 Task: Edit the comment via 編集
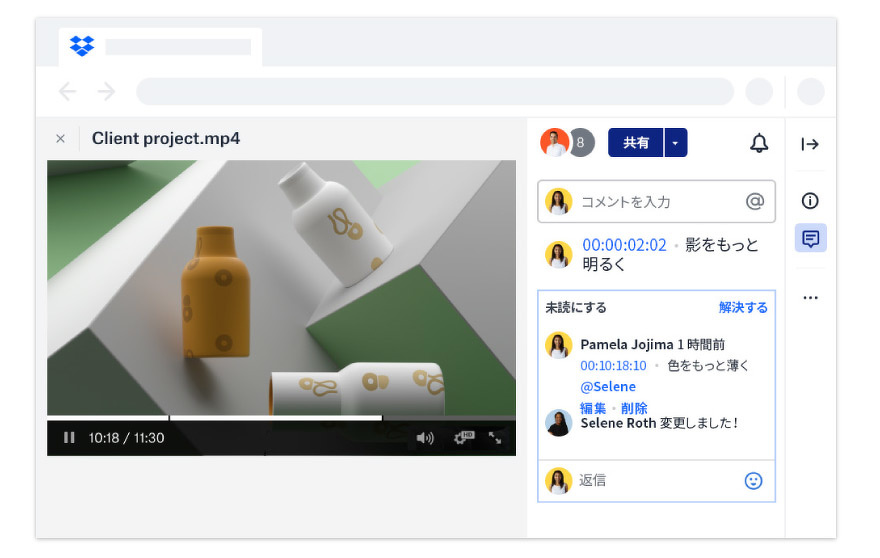tap(593, 408)
